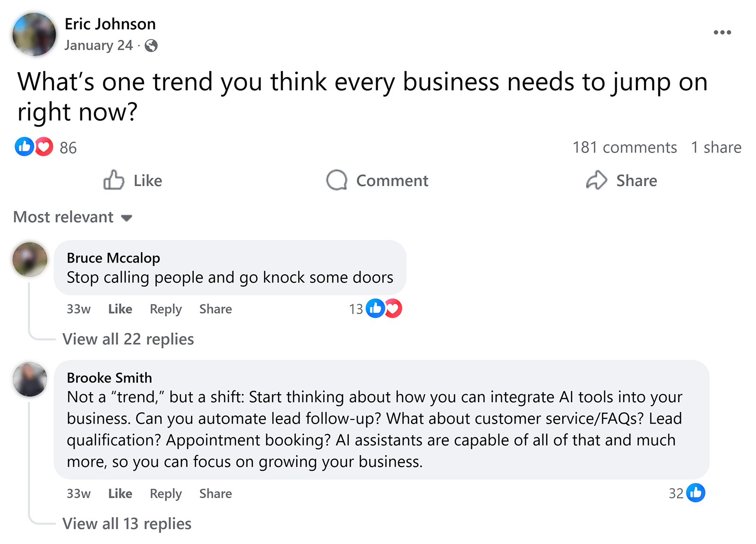Click the heart reaction icon next to the thumbs-up
Viewport: 756px width, 544px height.
coord(43,147)
